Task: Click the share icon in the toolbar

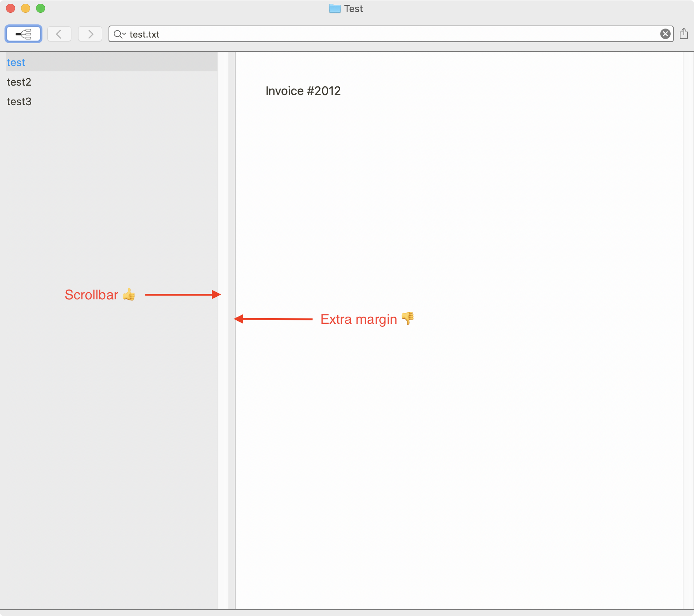Action: tap(684, 34)
